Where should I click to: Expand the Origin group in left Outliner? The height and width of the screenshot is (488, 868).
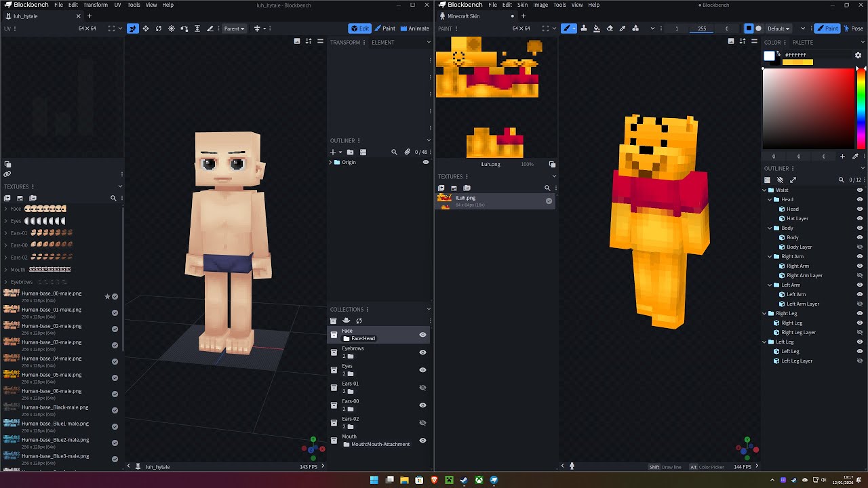coord(331,162)
